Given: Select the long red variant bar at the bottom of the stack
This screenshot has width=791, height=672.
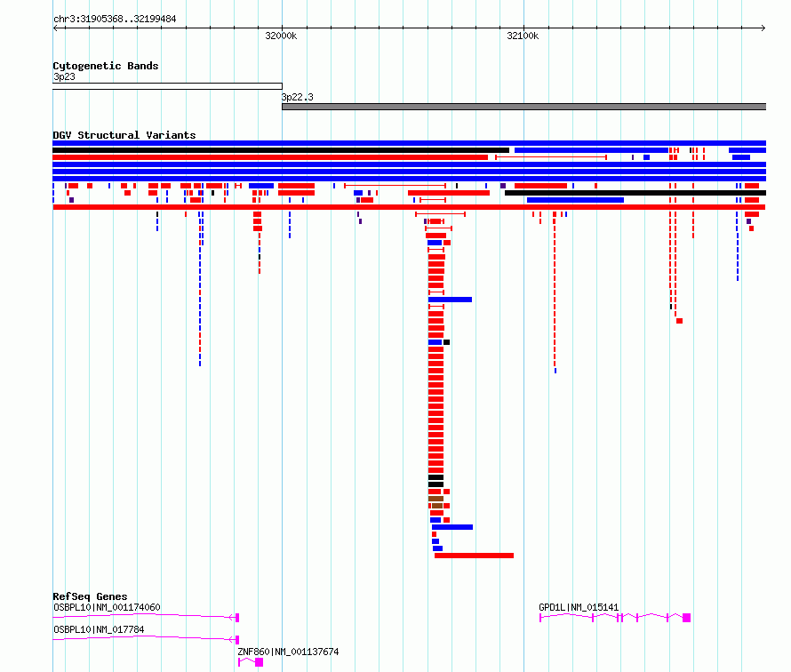Looking at the screenshot, I should point(475,556).
